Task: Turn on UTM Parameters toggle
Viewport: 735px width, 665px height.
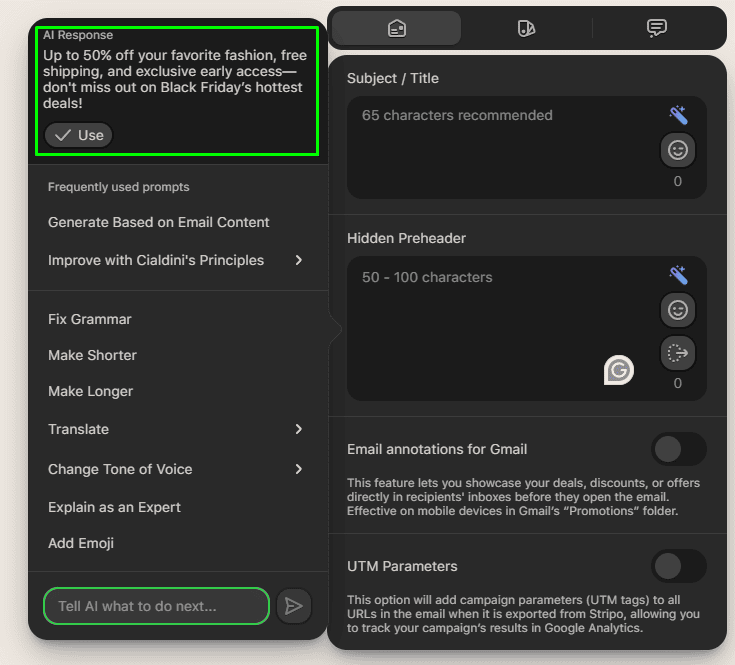Action: point(679,566)
